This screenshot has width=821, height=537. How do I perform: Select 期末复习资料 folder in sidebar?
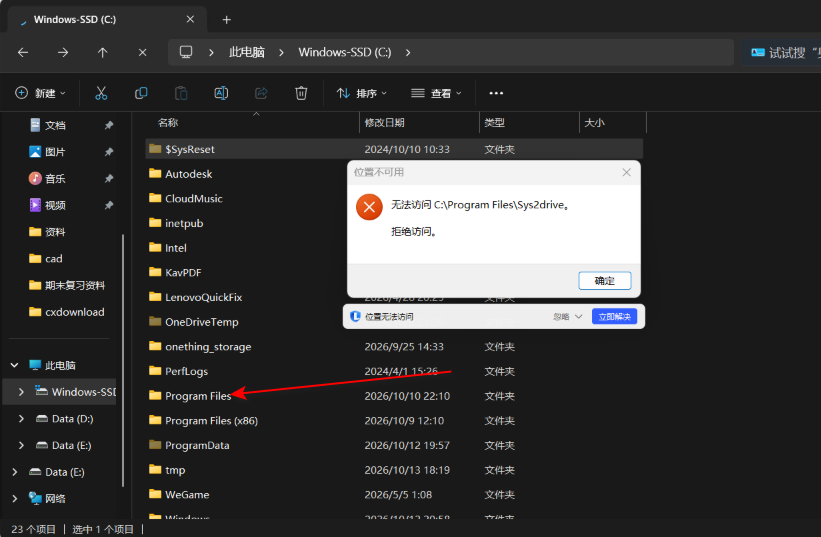click(x=75, y=285)
